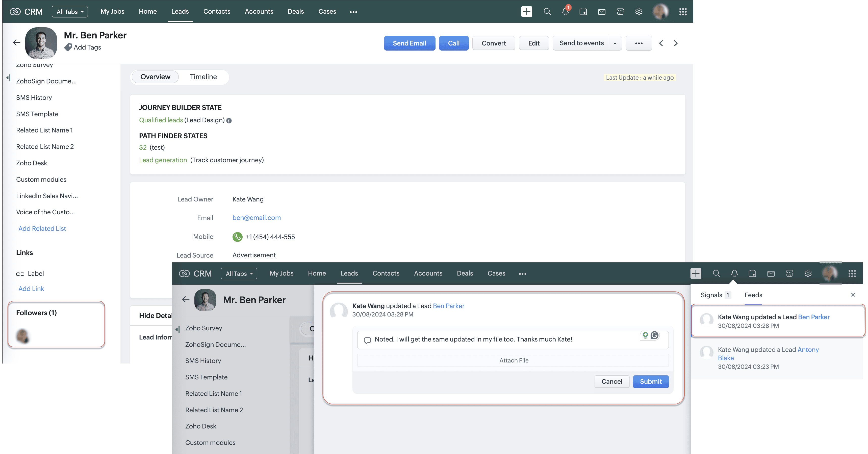Click the green phone icon beside mobile number
The image size is (868, 454).
pyautogui.click(x=237, y=237)
